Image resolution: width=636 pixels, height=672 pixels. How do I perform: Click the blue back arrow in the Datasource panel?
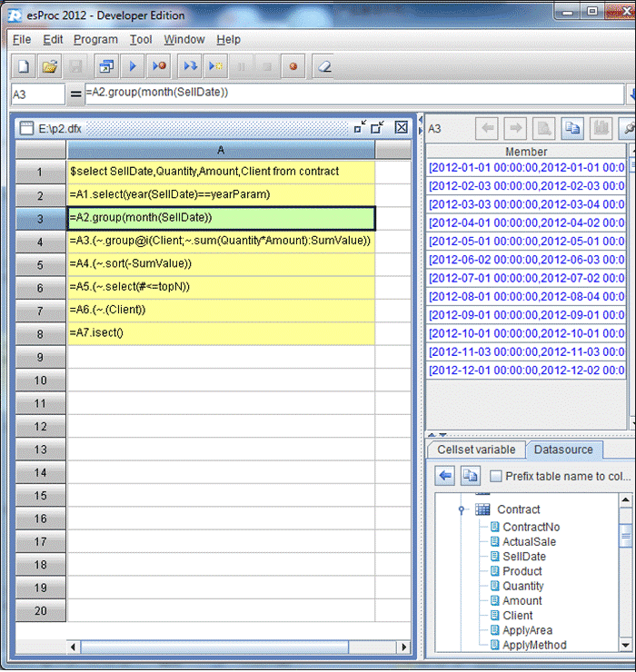[445, 476]
